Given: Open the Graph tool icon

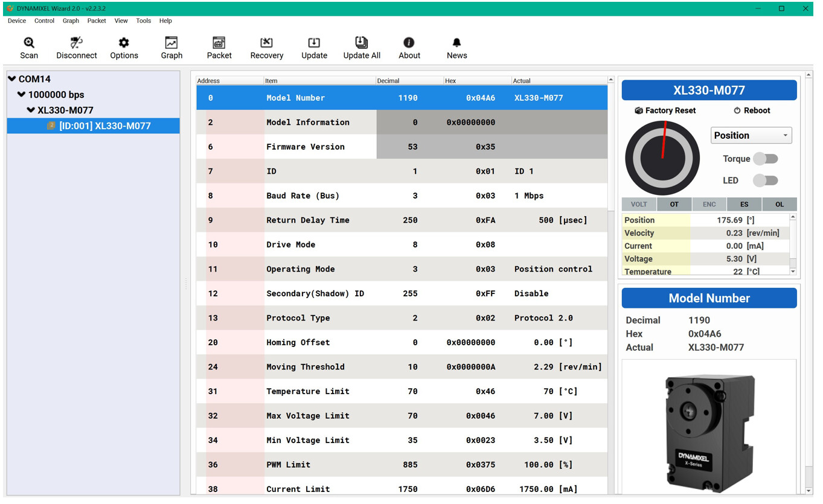Looking at the screenshot, I should tap(171, 43).
